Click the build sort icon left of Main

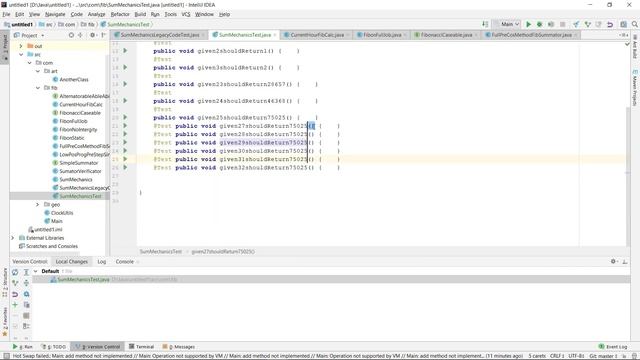click(485, 24)
